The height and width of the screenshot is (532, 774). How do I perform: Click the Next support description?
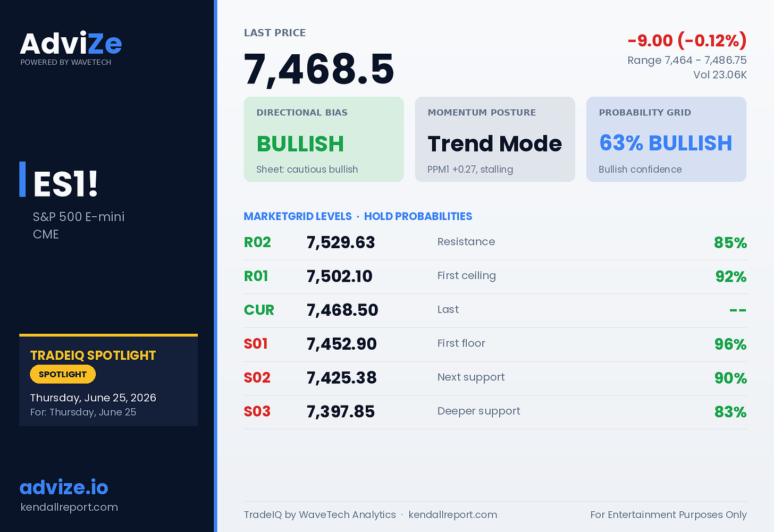click(471, 377)
